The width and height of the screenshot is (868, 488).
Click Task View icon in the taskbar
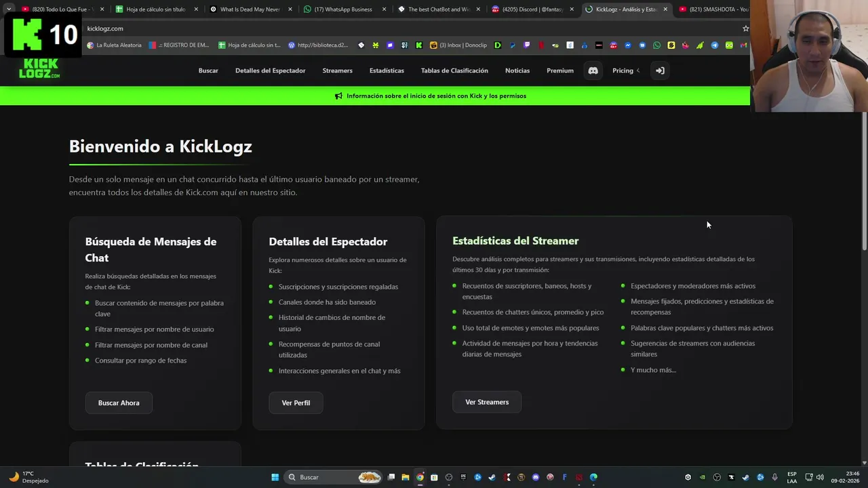click(x=391, y=477)
